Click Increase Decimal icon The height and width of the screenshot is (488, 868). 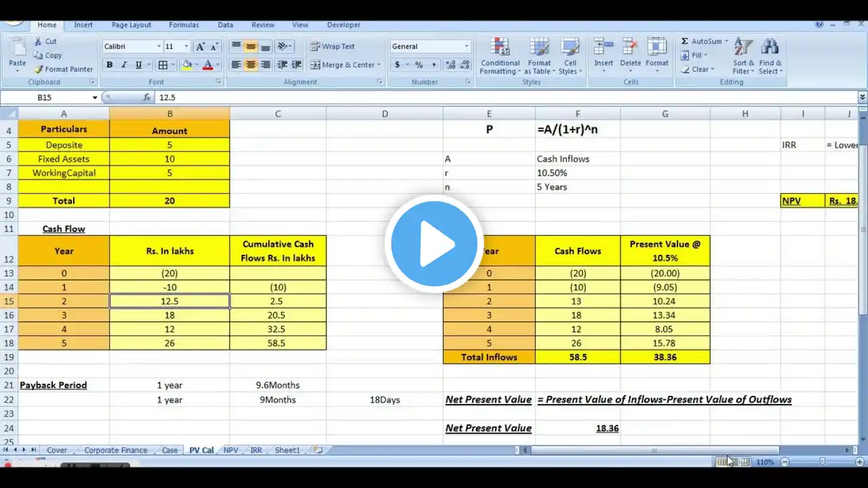coord(450,65)
